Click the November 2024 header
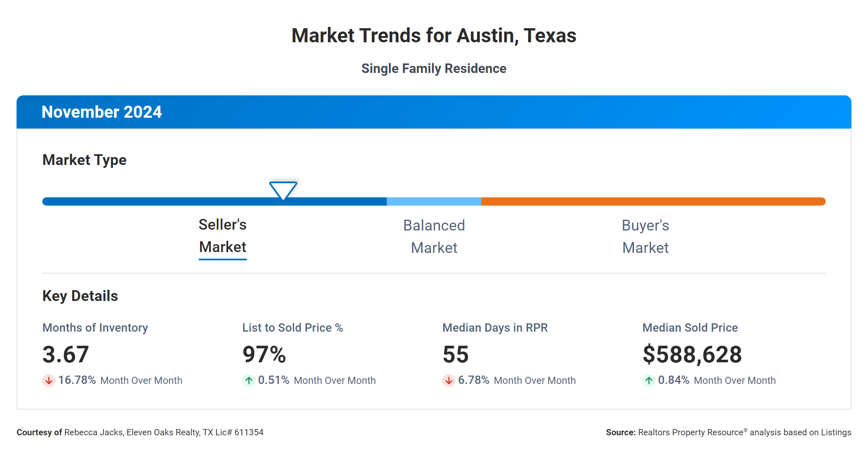This screenshot has width=868, height=456. point(102,112)
